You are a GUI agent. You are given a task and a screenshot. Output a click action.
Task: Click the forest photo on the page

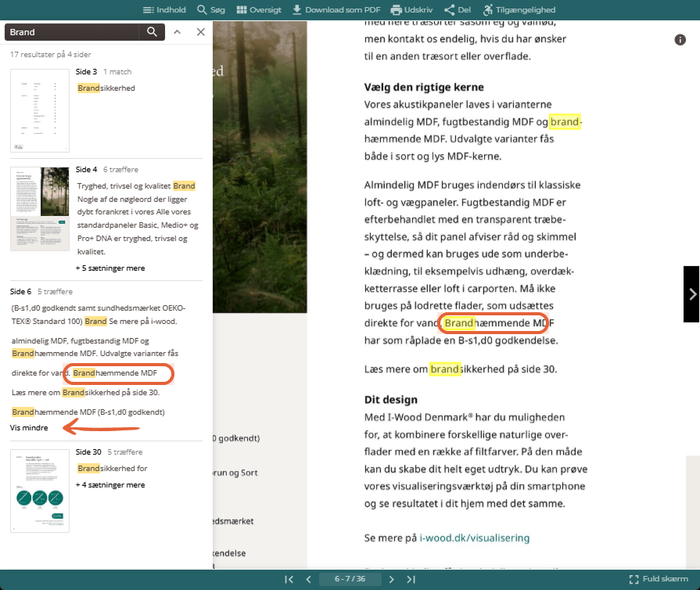click(260, 167)
